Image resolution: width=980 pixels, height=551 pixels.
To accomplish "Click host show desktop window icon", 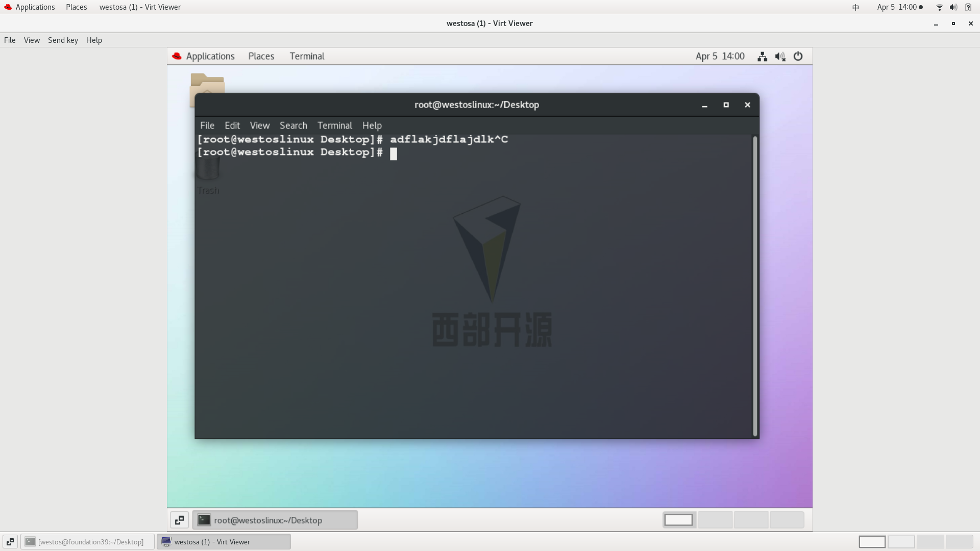I will click(x=10, y=542).
